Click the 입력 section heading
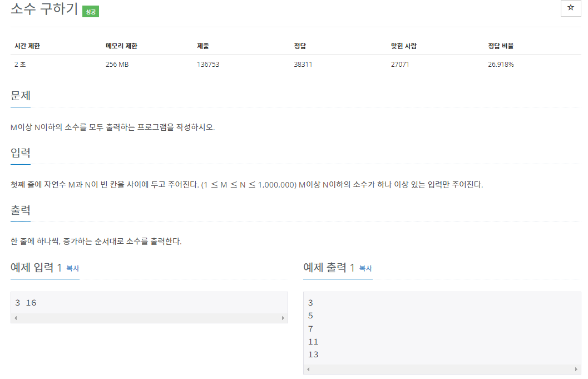Viewport: 588px width, 379px height. coord(20,152)
